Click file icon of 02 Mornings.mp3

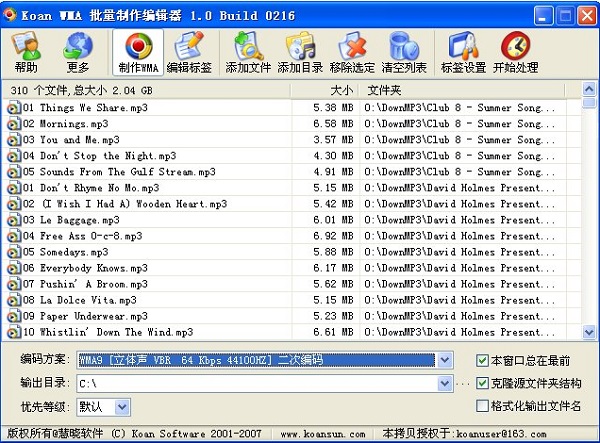tap(14, 124)
